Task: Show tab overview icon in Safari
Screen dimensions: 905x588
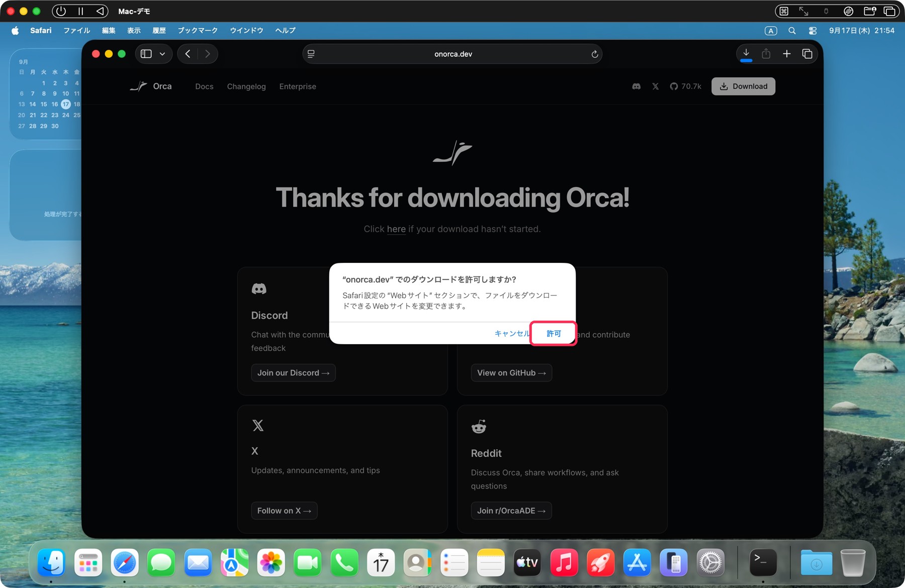Action: point(807,54)
